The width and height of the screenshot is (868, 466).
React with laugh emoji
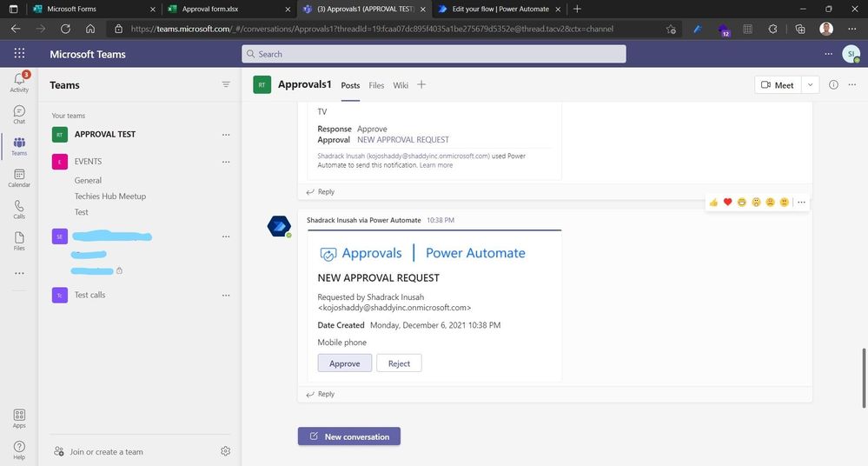pos(742,203)
